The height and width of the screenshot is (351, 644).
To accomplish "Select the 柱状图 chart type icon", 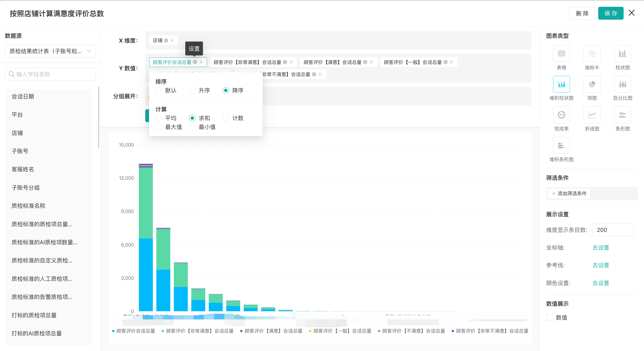I will click(x=623, y=54).
